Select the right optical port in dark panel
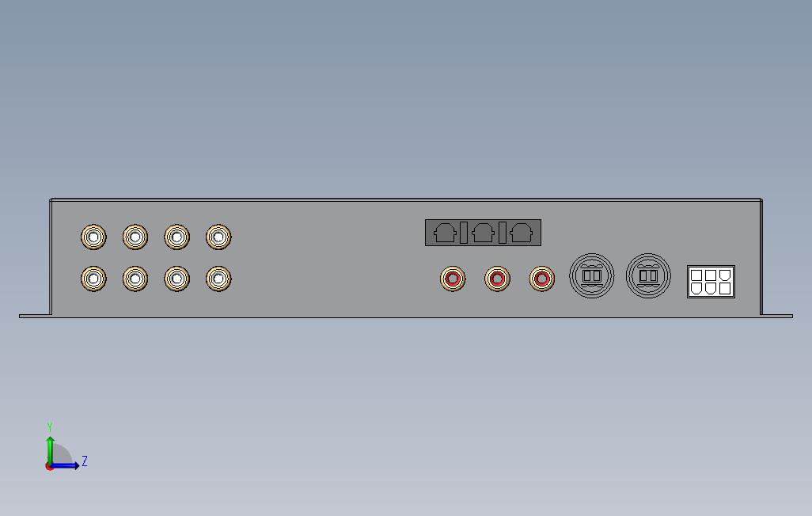 point(521,233)
